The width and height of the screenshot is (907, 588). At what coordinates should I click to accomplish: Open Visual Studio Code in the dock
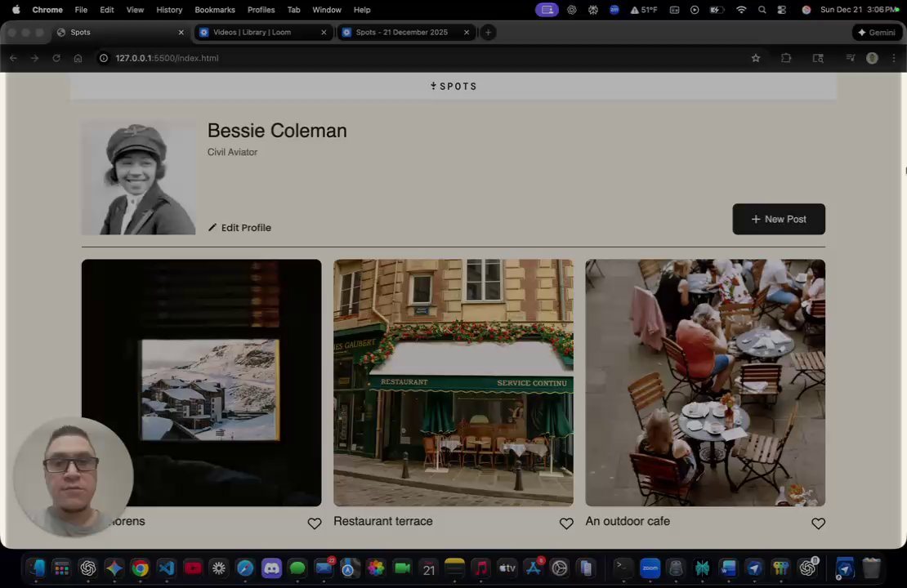[x=167, y=568]
